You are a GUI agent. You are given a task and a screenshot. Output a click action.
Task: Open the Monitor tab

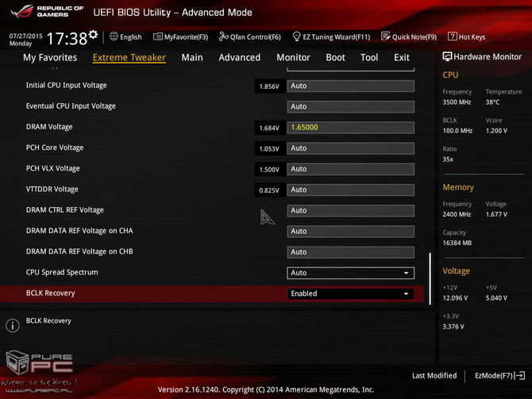coord(293,58)
